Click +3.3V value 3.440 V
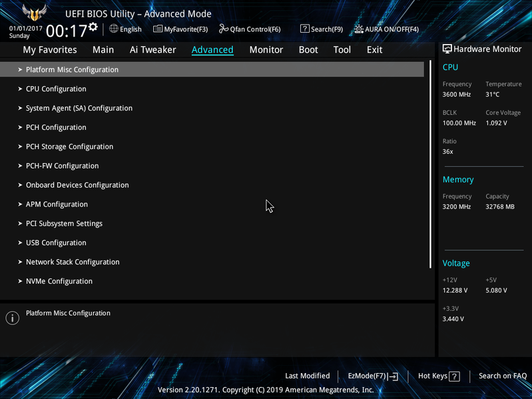Image resolution: width=532 pixels, height=399 pixels. pos(453,319)
